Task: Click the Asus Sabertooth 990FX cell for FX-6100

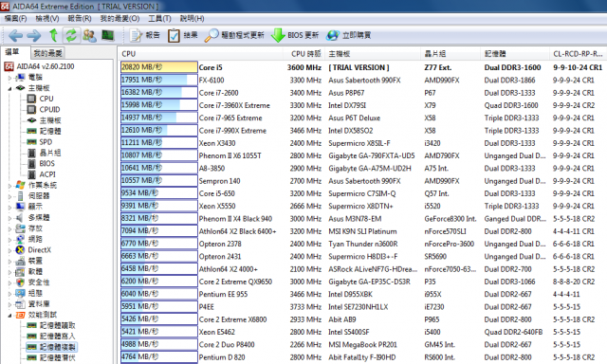Action: [x=364, y=80]
